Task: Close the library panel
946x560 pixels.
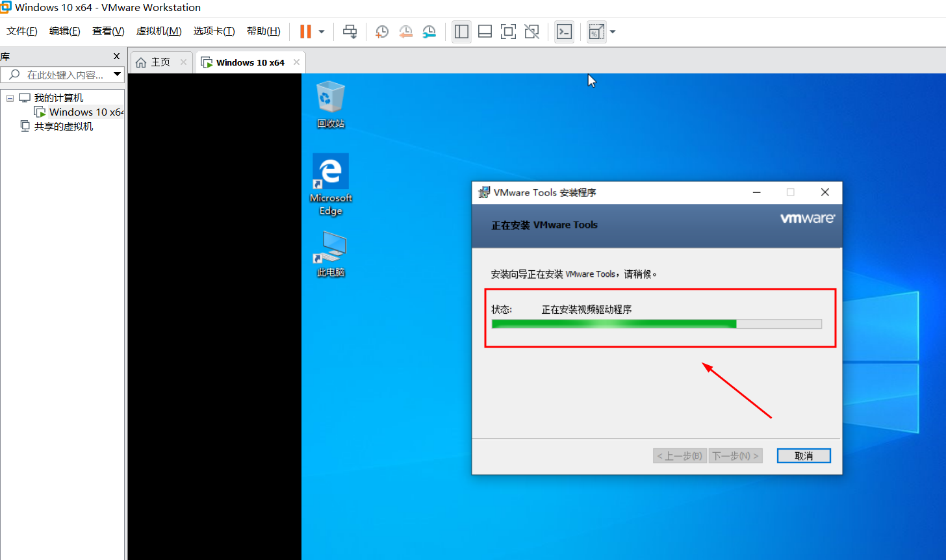Action: (x=117, y=57)
